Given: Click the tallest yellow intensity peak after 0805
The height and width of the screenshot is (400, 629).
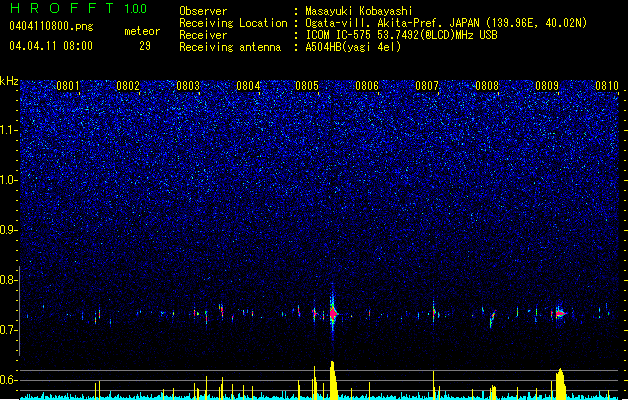Looking at the screenshot, I should 333,380.
